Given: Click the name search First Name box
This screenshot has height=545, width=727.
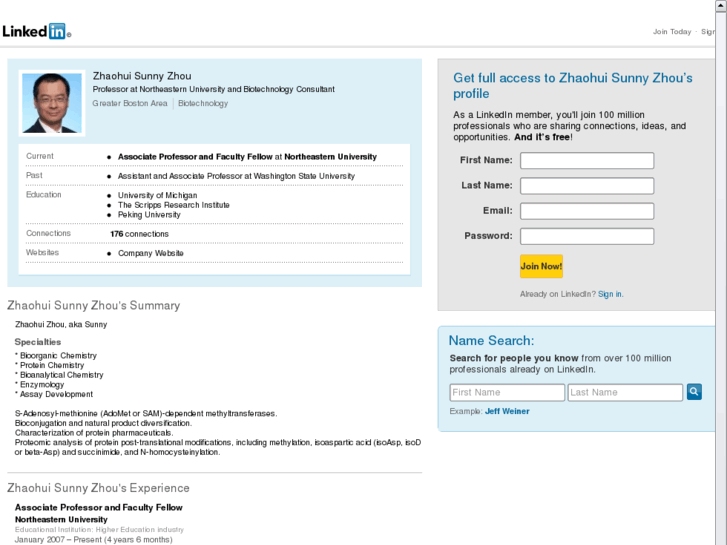Looking at the screenshot, I should [507, 392].
